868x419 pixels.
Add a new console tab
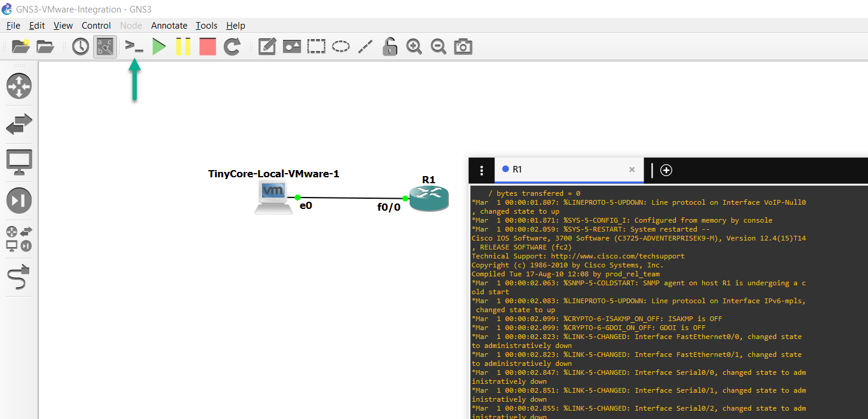tap(666, 170)
